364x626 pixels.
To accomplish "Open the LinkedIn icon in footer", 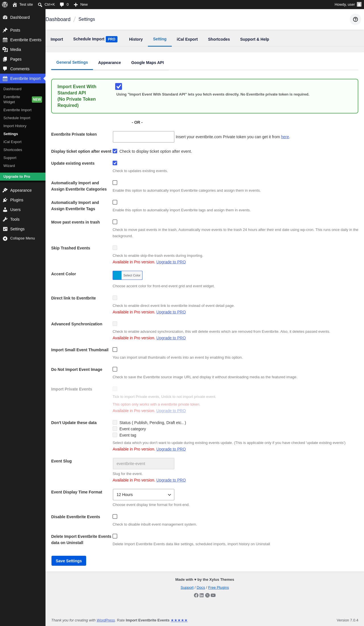I will coord(202,595).
